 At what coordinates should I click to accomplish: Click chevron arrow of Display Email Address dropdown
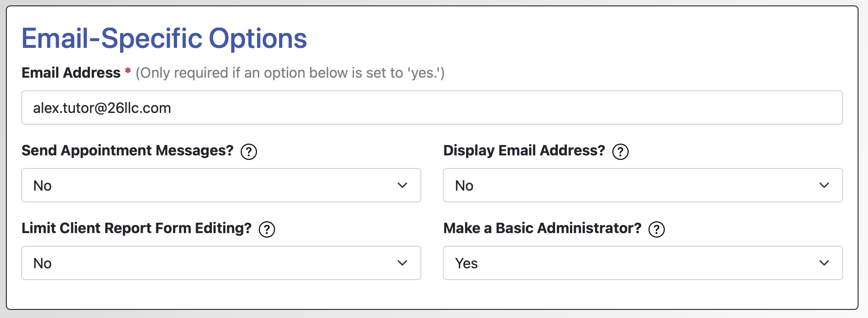(824, 185)
